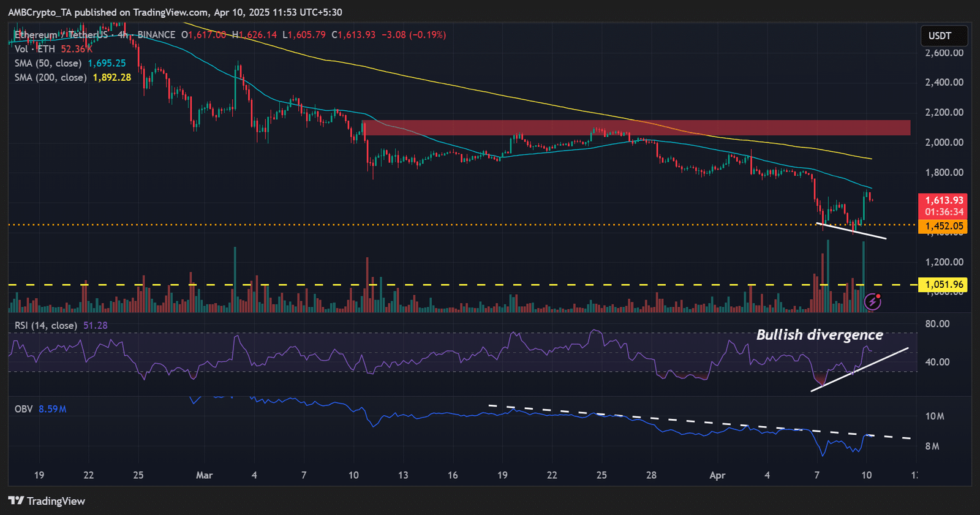980x515 pixels.
Task: Click the TradingView text link at bottom
Action: [56, 501]
